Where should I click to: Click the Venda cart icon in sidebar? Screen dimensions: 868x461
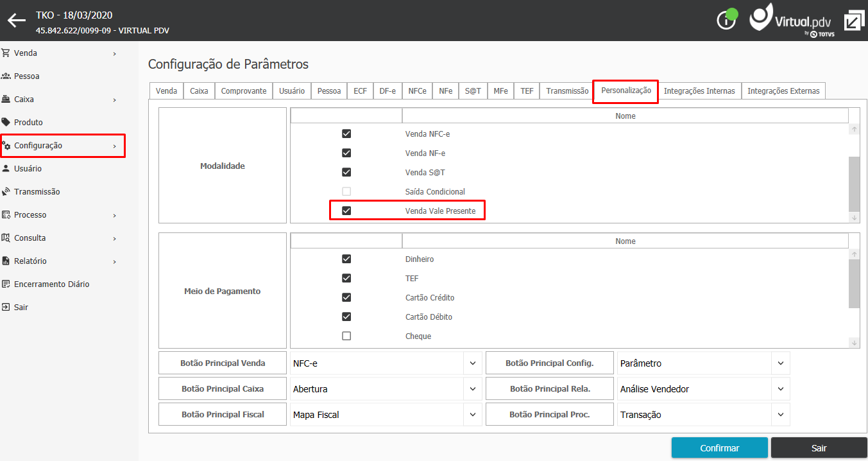pyautogui.click(x=6, y=53)
